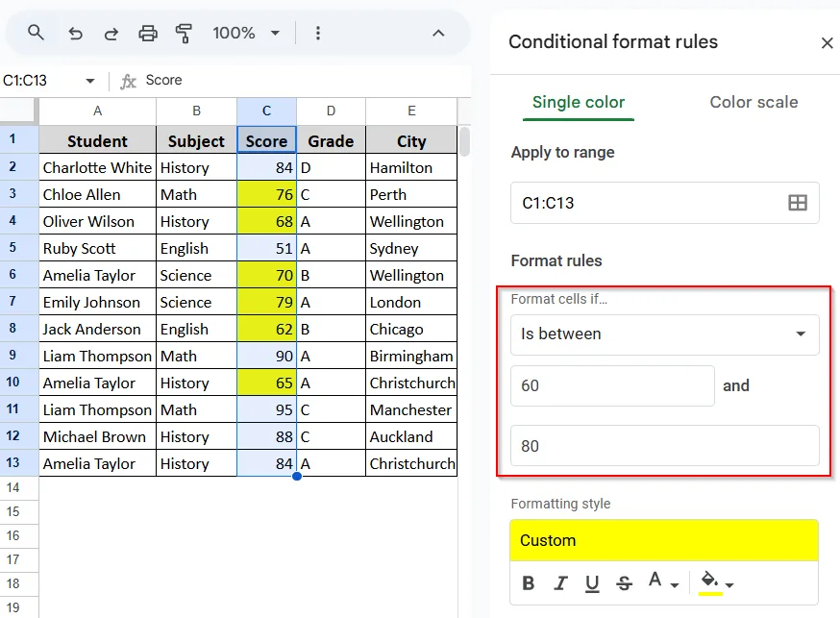Click the Grade header cell

pyautogui.click(x=331, y=141)
